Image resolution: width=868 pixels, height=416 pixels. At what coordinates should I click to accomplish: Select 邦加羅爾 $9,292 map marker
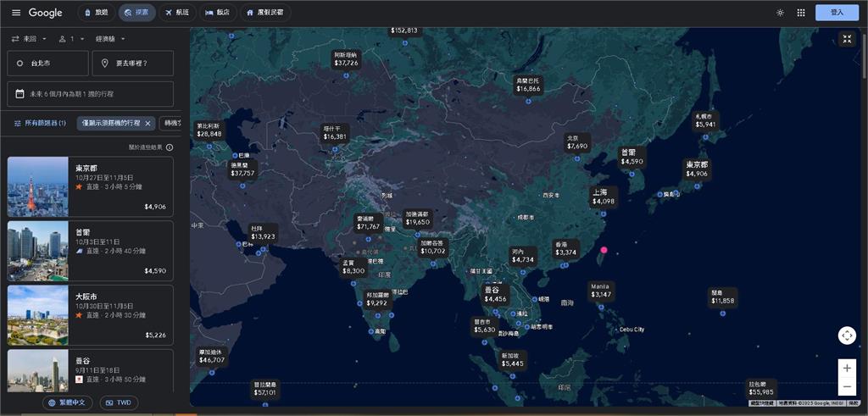coord(376,299)
